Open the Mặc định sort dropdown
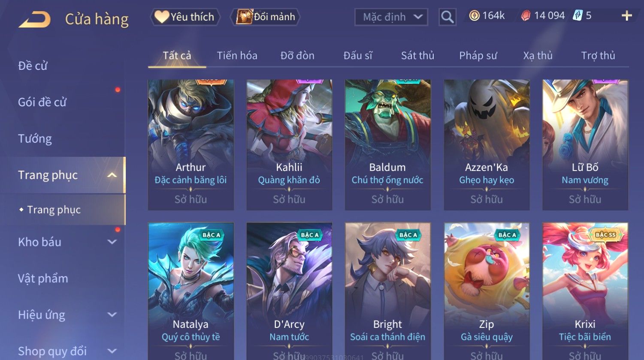Image resolution: width=644 pixels, height=360 pixels. [391, 17]
